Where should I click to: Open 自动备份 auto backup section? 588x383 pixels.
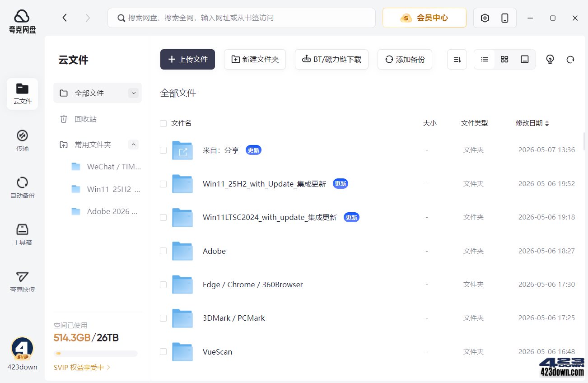point(22,187)
